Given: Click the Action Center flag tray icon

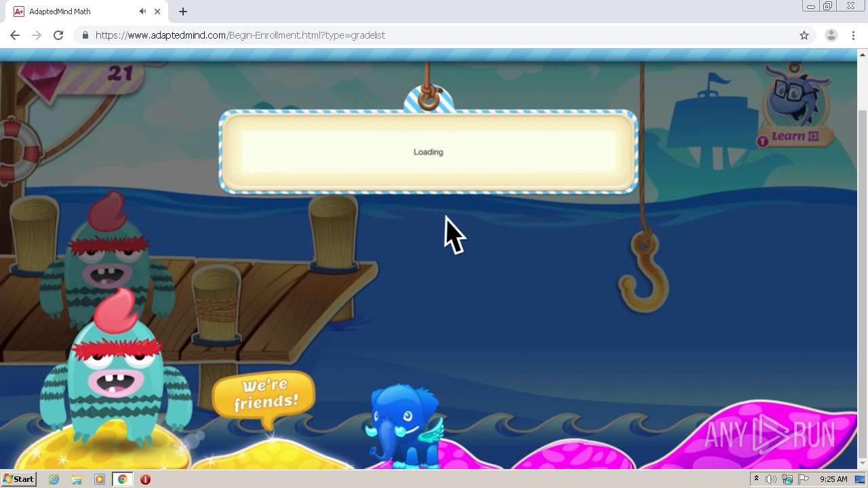Looking at the screenshot, I should click(804, 479).
